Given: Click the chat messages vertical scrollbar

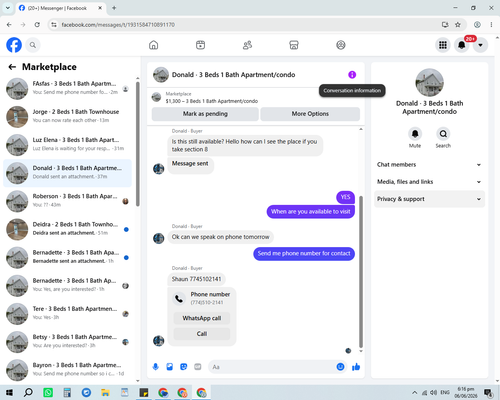Looking at the screenshot, I should [361, 272].
